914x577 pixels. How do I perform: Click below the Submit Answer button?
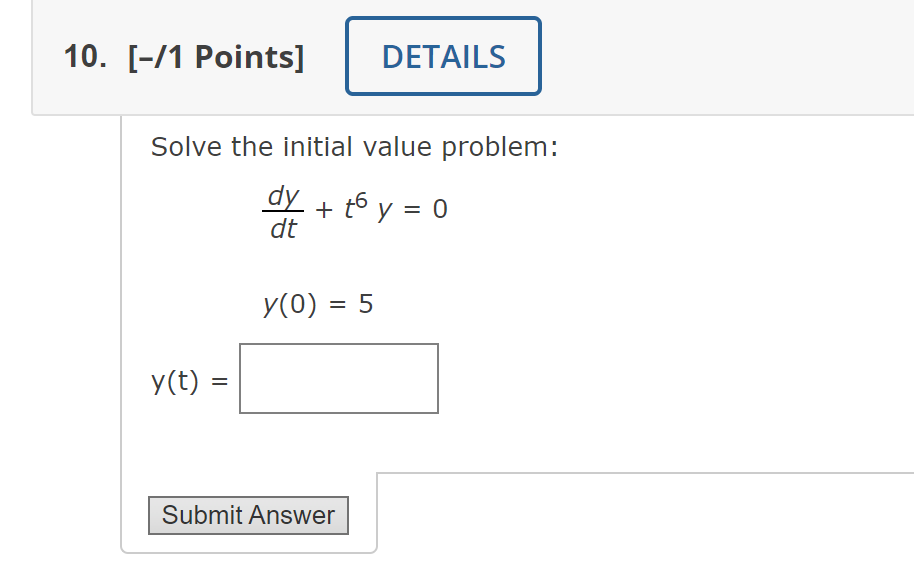coord(248,550)
